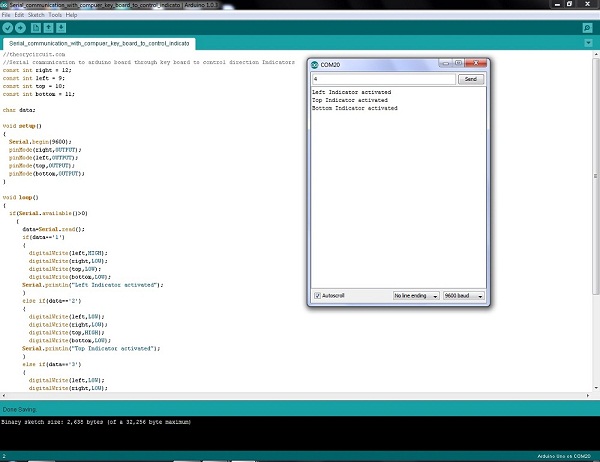
Task: Click the horizontal scroll right arrow
Action: click(588, 395)
